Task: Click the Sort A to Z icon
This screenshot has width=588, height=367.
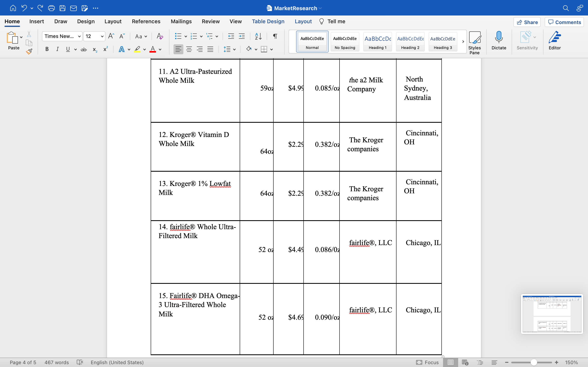Action: [x=258, y=36]
